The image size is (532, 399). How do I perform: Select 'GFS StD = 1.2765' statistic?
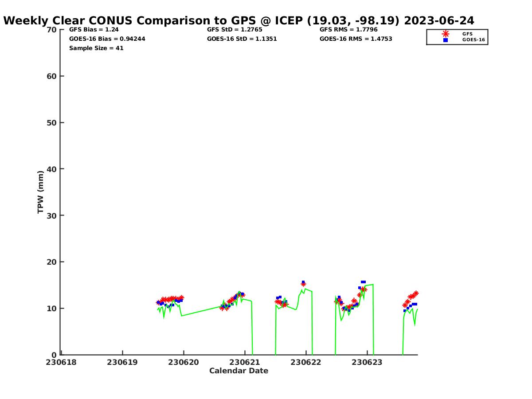point(235,30)
